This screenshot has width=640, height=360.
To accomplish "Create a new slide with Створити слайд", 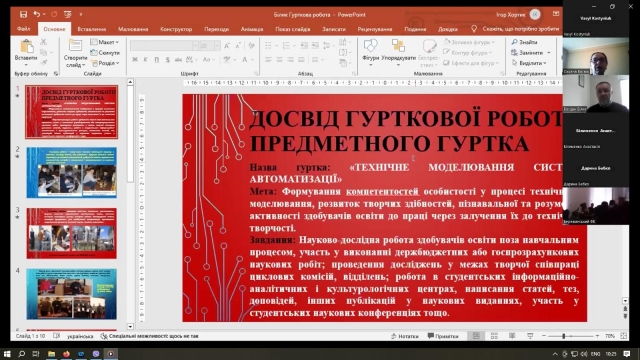I will click(75, 53).
